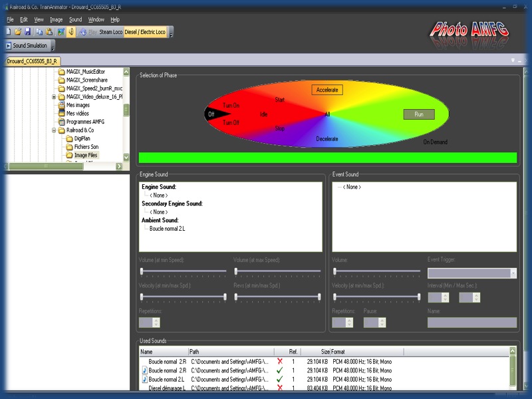
Task: Click folder tree horizontal scroll right arrow
Action: (x=119, y=166)
